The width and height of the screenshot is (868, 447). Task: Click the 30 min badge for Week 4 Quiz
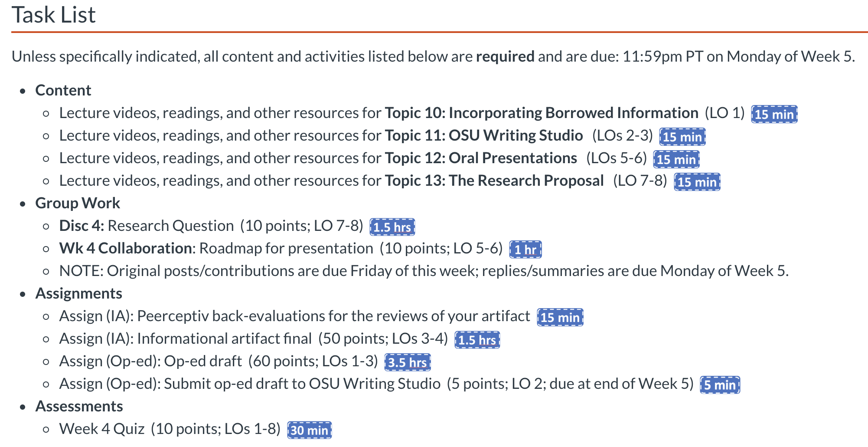310,430
